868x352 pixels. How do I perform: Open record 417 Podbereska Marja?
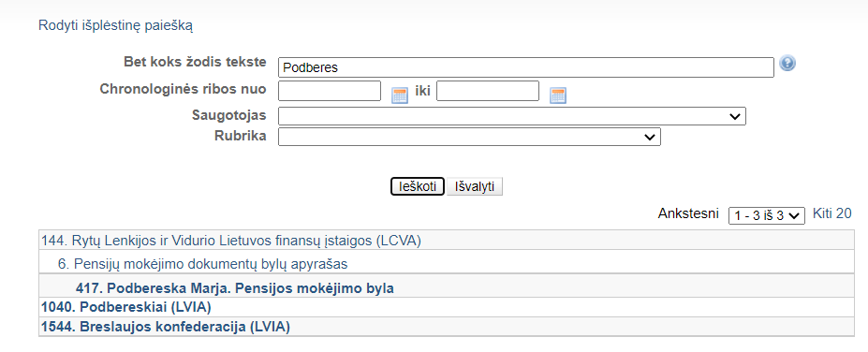(235, 288)
